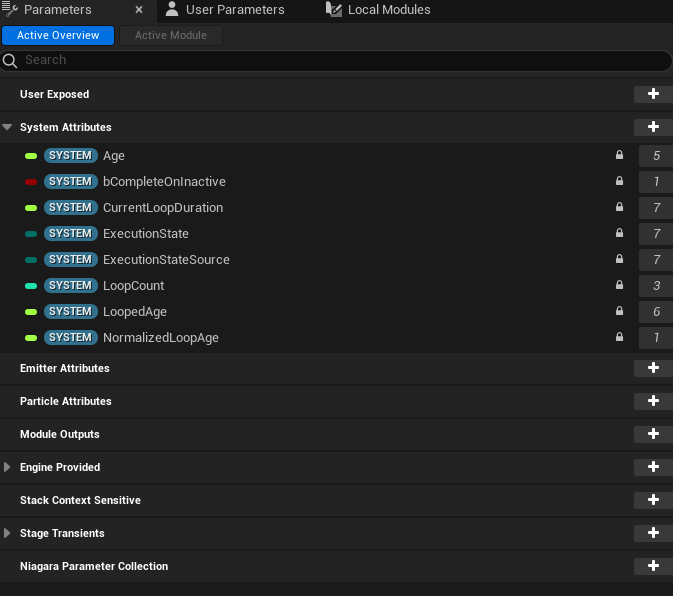
Task: Select the CurrentLoopDuration attribute
Action: pos(163,208)
